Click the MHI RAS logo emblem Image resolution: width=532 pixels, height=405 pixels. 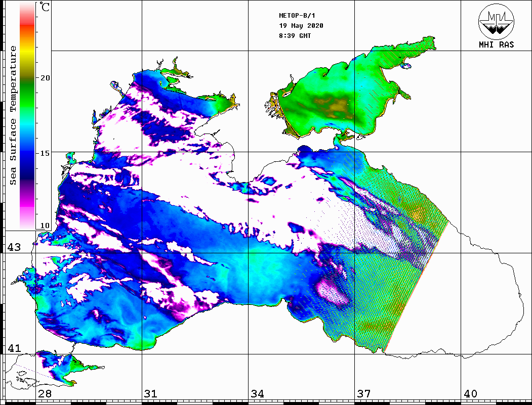tap(496, 21)
